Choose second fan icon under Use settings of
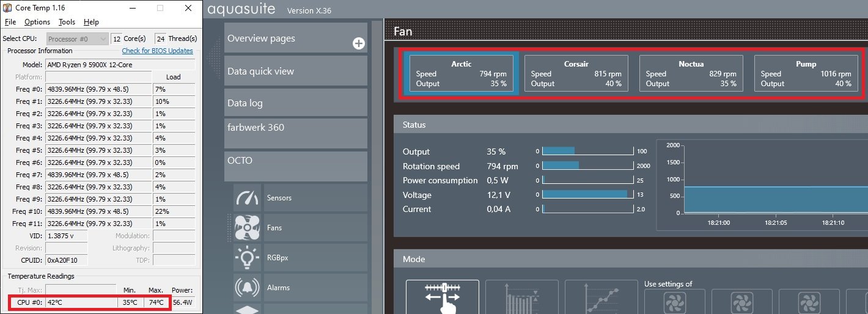This screenshot has height=314, width=868. tap(741, 302)
